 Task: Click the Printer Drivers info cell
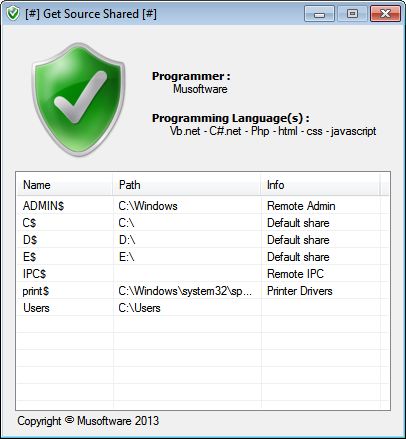(300, 291)
